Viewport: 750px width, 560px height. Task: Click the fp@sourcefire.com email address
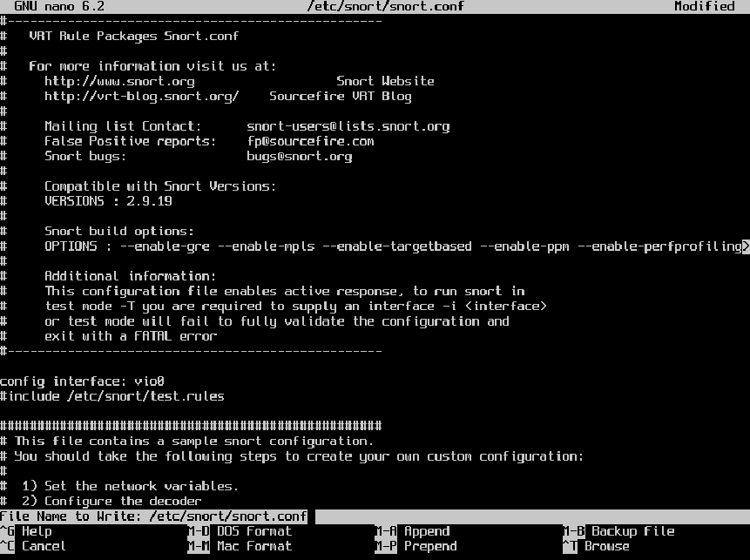point(311,141)
